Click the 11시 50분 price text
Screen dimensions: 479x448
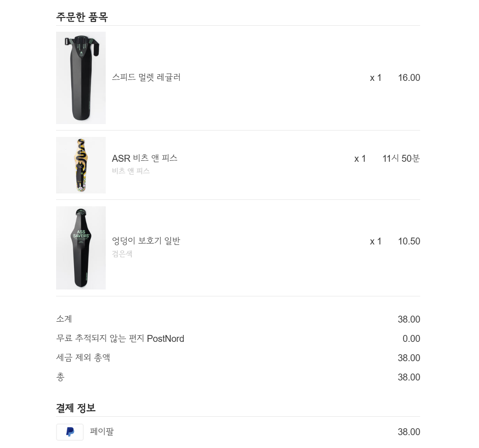click(x=401, y=159)
